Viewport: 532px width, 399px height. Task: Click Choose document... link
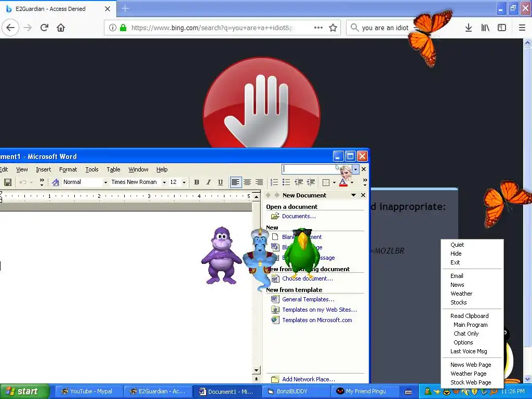coord(308,278)
